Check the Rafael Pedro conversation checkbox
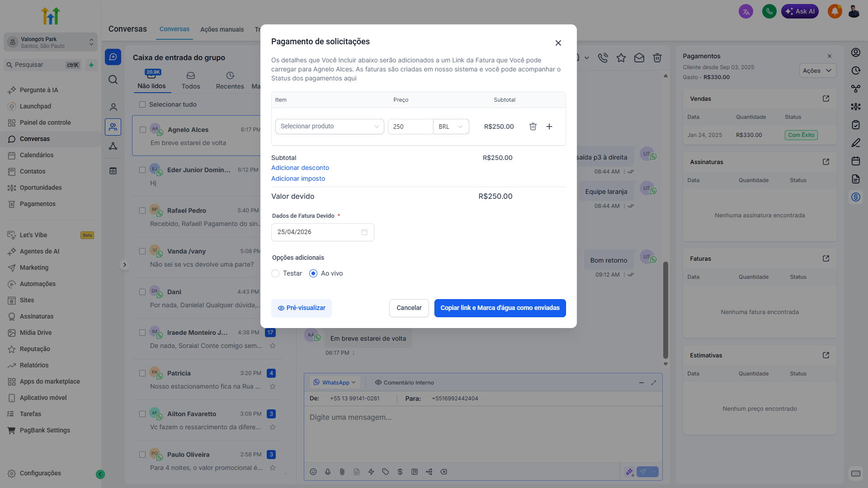The image size is (868, 488). click(x=142, y=211)
